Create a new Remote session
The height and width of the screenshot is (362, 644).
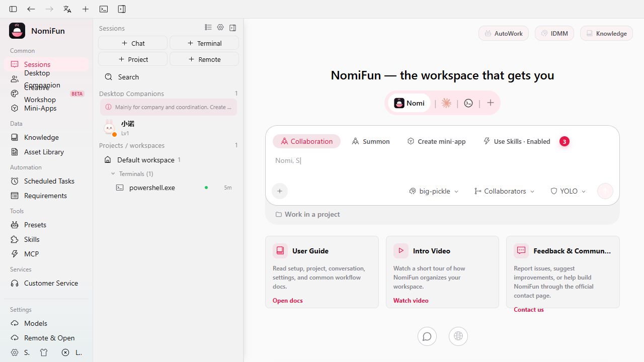pos(204,59)
